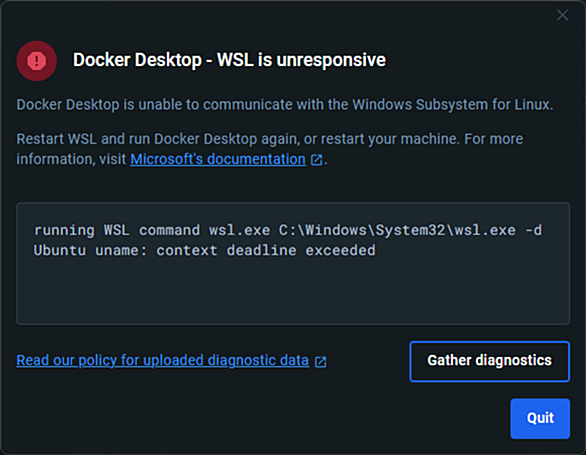Click the 'running WSL command' text
The width and height of the screenshot is (586, 455).
tap(117, 230)
